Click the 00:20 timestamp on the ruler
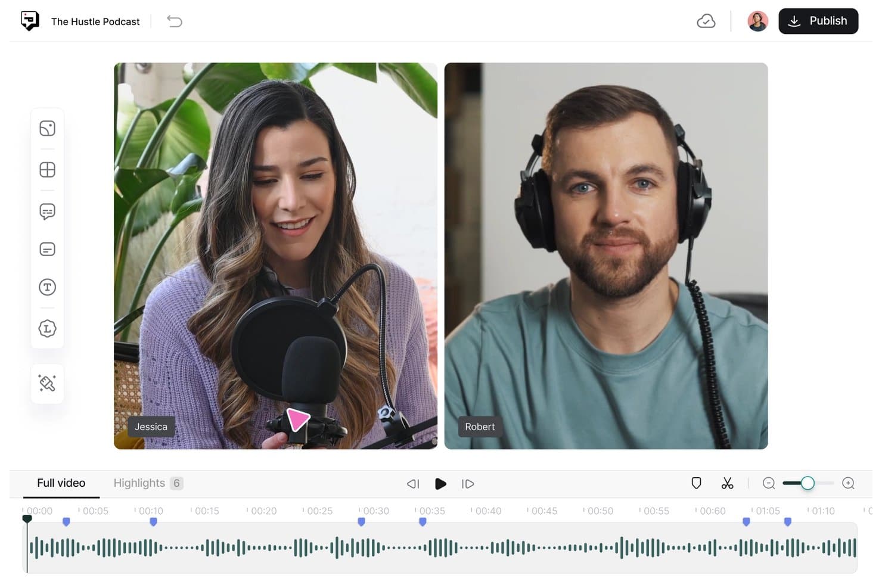This screenshot has height=588, width=882. (263, 511)
